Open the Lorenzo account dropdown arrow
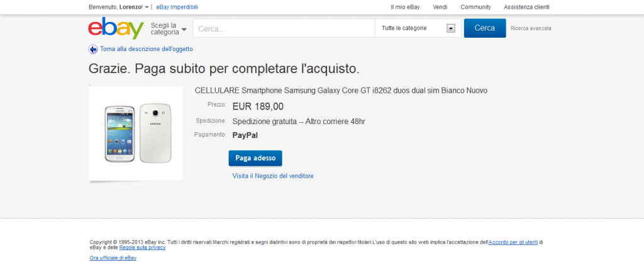 click(x=147, y=8)
